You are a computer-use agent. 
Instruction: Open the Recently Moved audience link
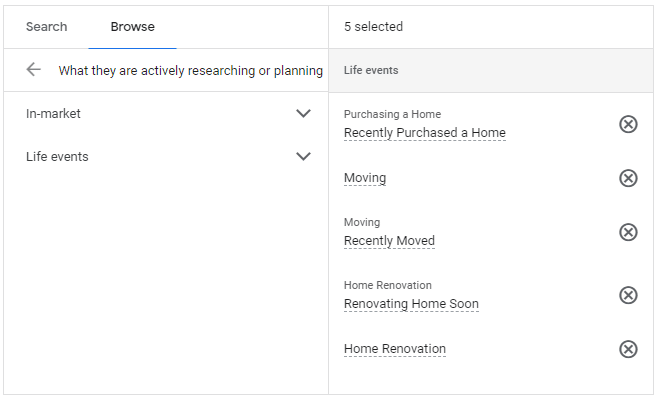[x=389, y=241]
